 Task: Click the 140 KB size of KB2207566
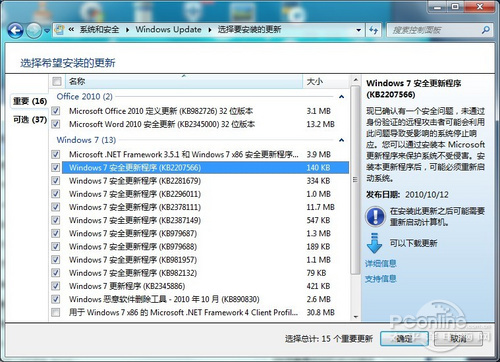pos(318,167)
